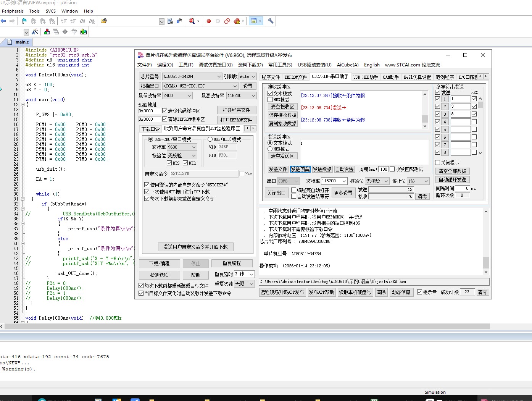Click the Open File folder icon

pyautogui.click(x=103, y=21)
